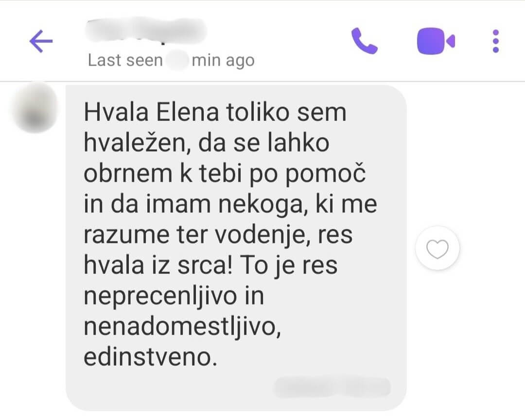Go back using the purple arrow
Viewport: 525px width, 420px height.
coord(41,41)
